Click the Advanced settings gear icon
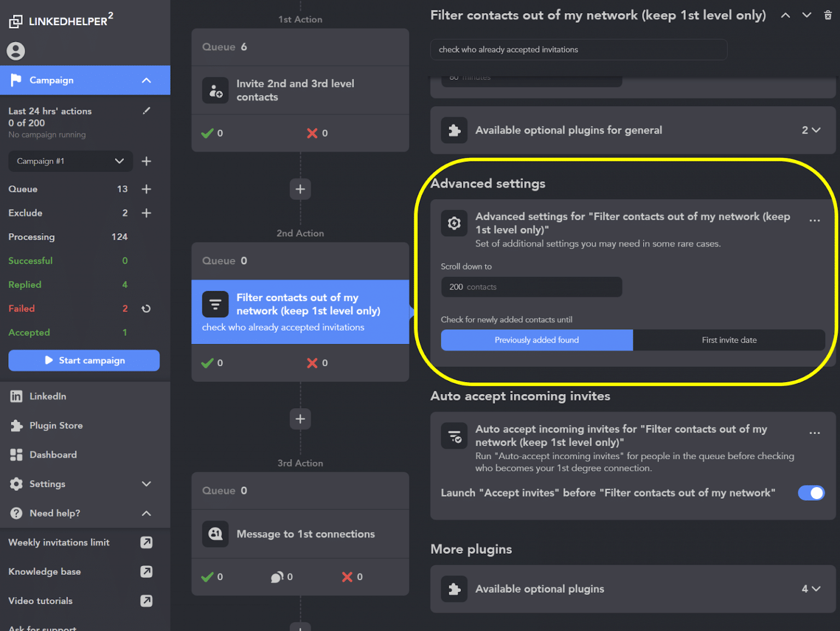This screenshot has width=840, height=631. (454, 223)
